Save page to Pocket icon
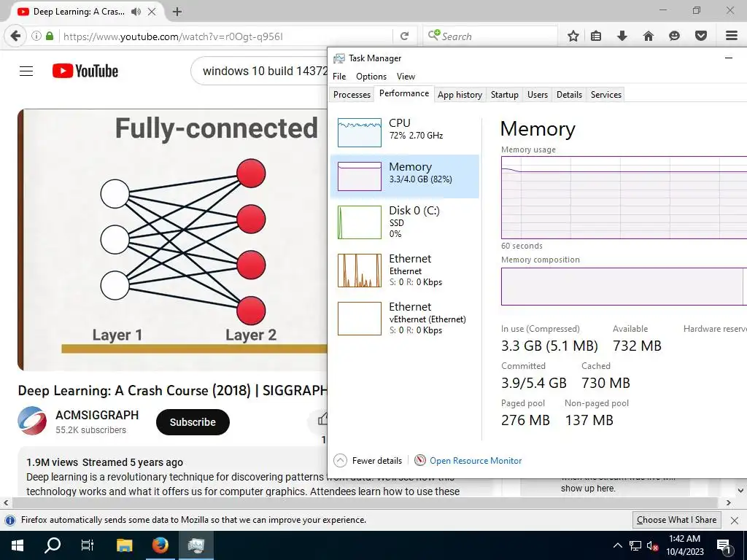This screenshot has height=560, width=747. pyautogui.click(x=701, y=36)
